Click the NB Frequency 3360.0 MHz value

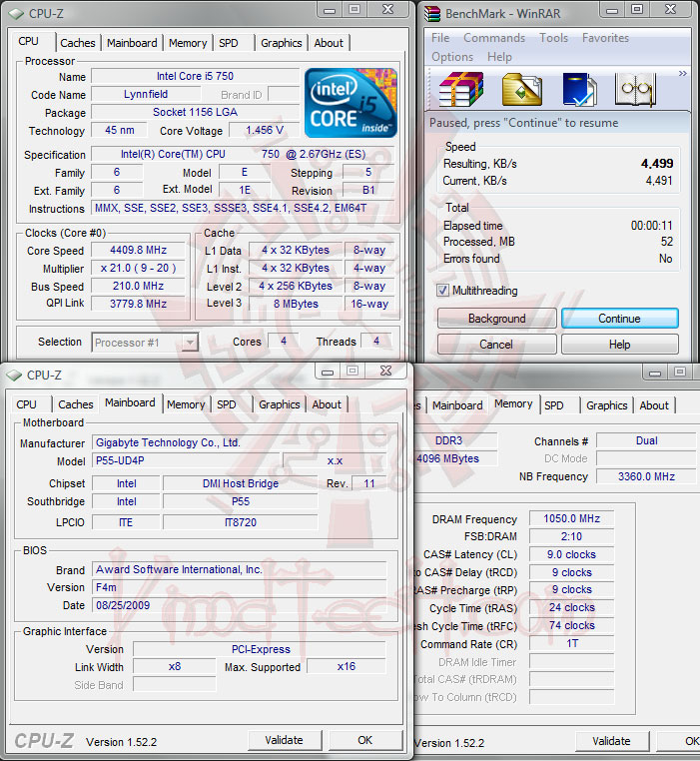(x=646, y=476)
